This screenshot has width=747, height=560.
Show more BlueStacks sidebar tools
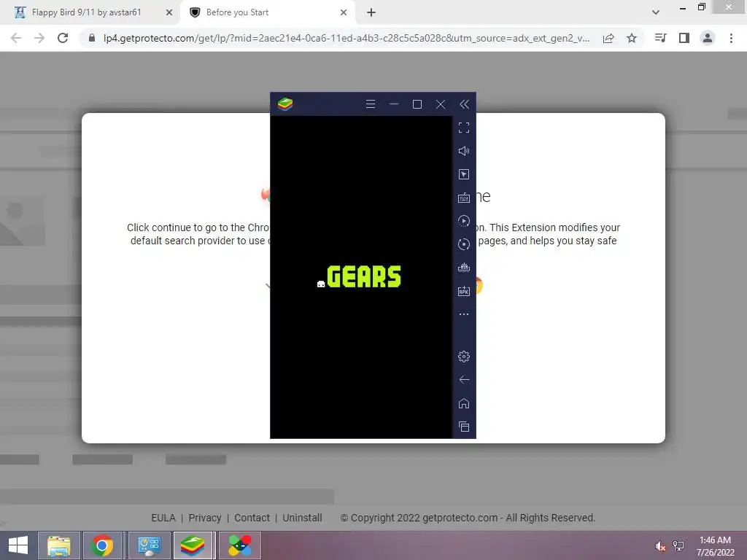[x=464, y=314]
